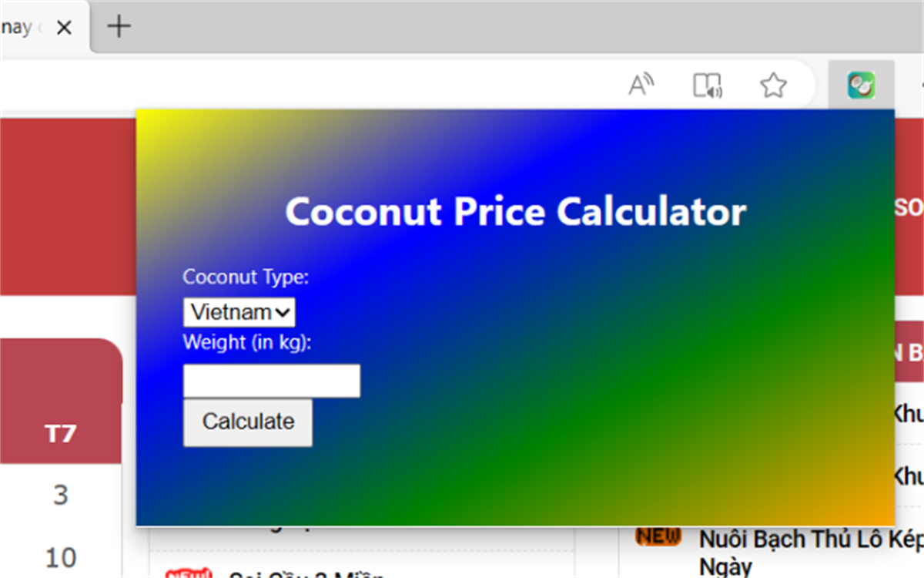Close the 'nay' browser tab
Viewport: 924px width, 578px height.
(x=65, y=27)
